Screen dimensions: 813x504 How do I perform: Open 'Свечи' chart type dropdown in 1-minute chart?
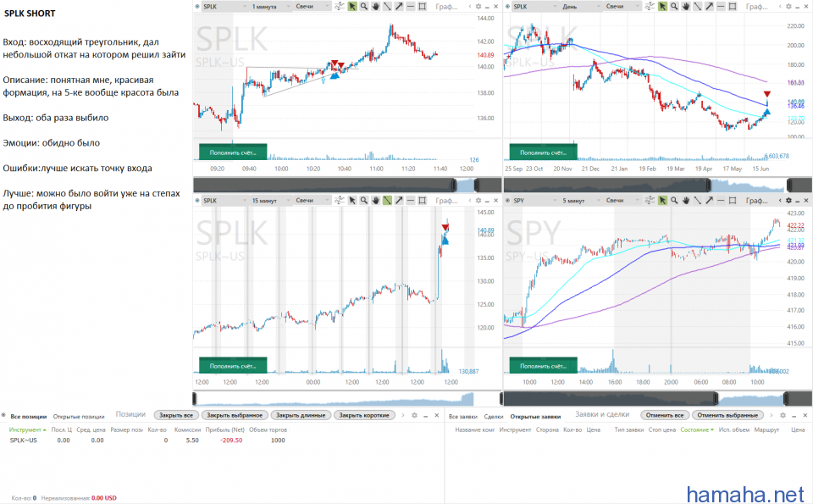[312, 6]
